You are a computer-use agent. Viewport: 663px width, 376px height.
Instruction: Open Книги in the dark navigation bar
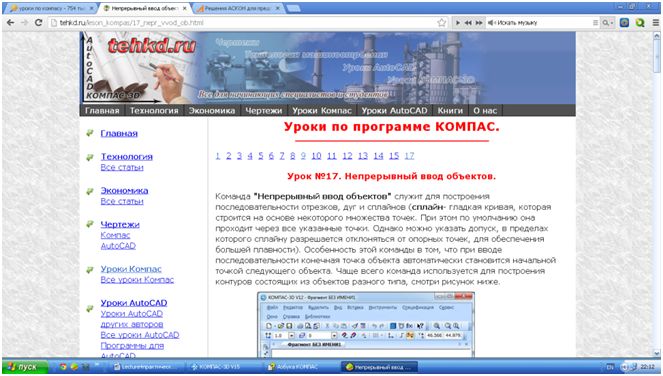point(450,110)
